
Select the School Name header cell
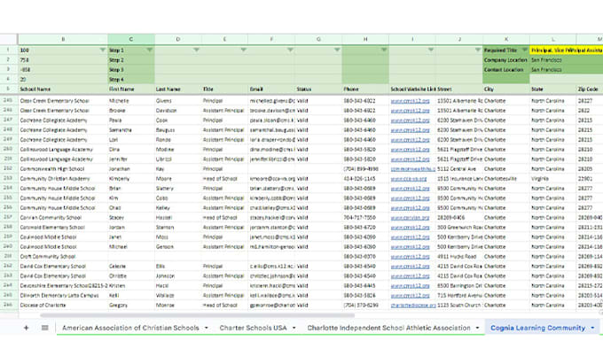point(63,89)
